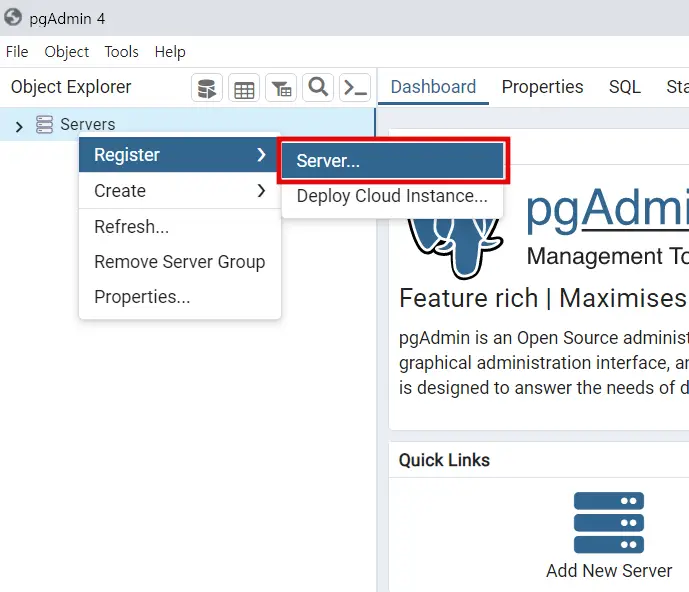Choose Register from the context menu
This screenshot has height=592, width=689.
[x=180, y=154]
